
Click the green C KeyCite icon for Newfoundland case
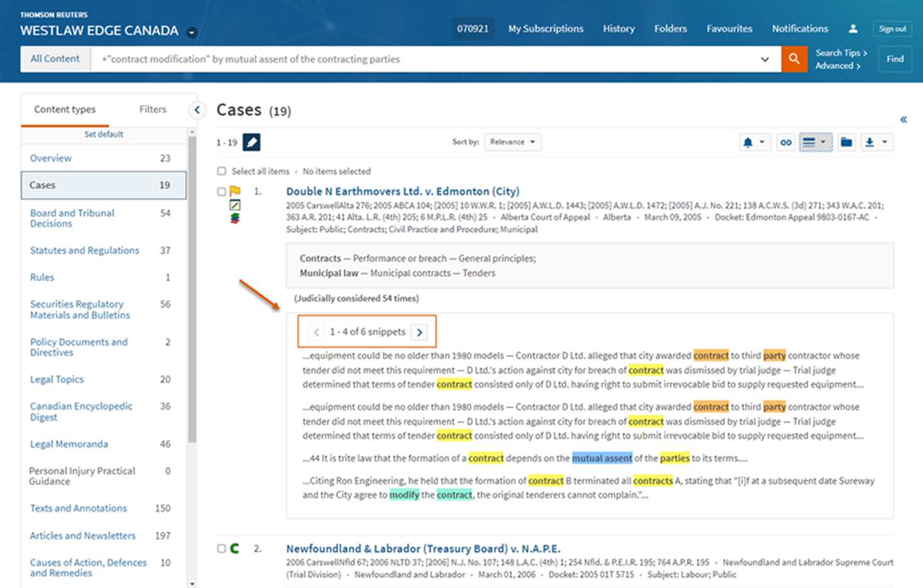click(x=235, y=548)
